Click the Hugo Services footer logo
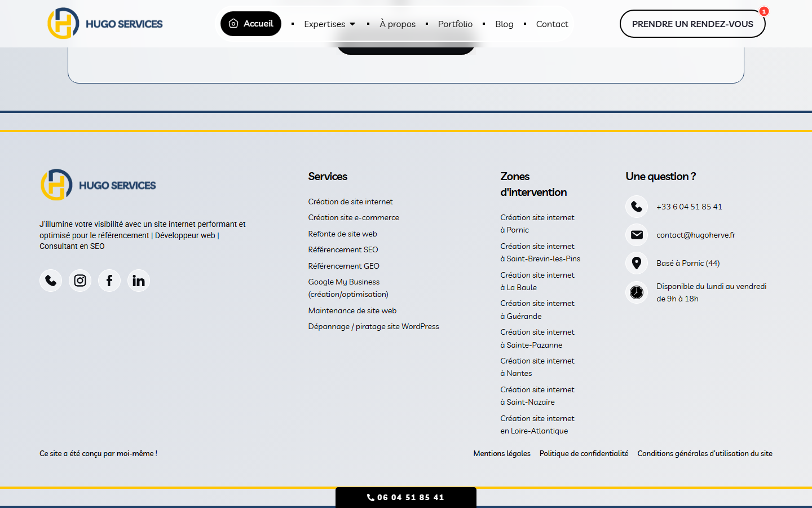 pos(98,185)
